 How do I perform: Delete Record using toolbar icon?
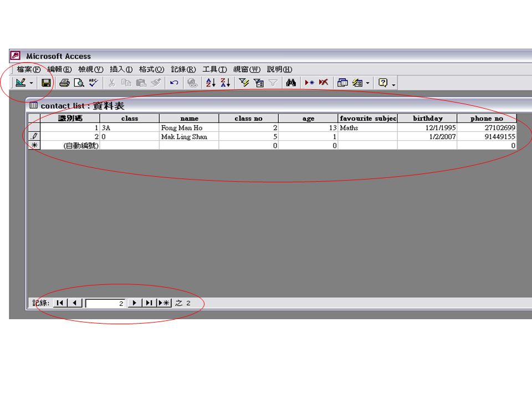(x=323, y=83)
